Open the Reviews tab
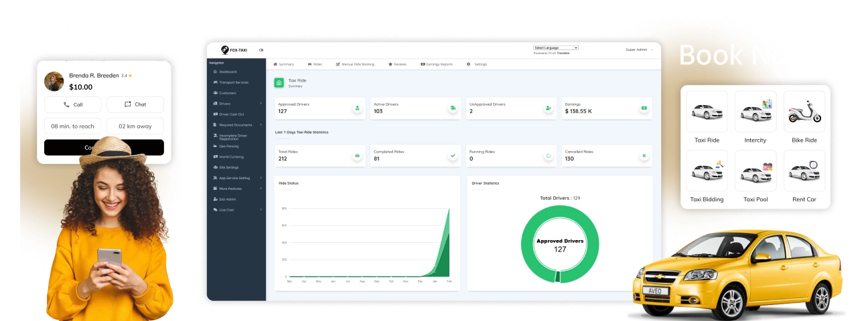 (x=397, y=64)
